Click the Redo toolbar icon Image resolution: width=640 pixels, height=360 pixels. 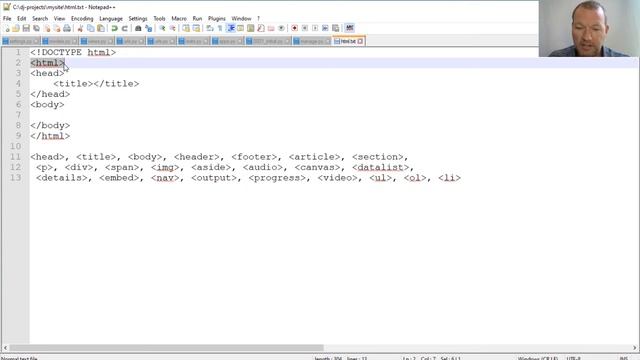124,28
